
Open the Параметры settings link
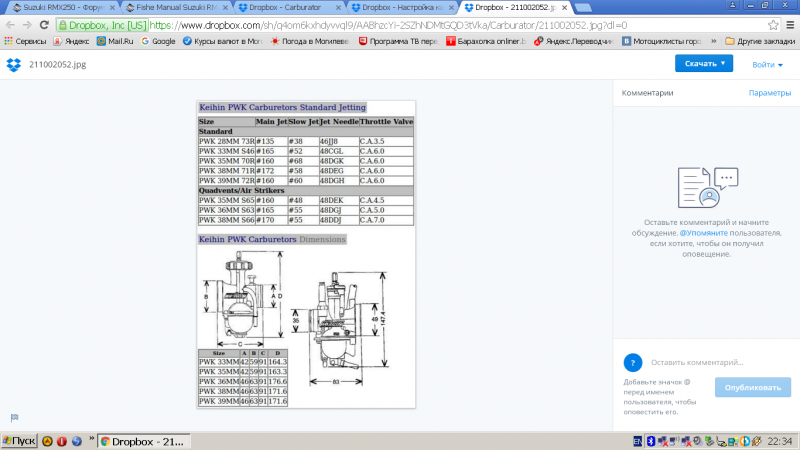[x=769, y=93]
